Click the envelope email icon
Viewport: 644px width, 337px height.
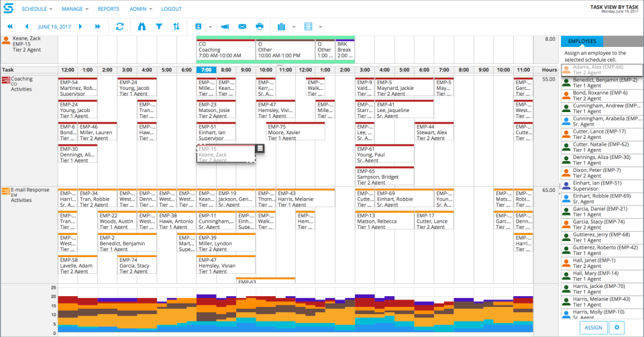242,26
